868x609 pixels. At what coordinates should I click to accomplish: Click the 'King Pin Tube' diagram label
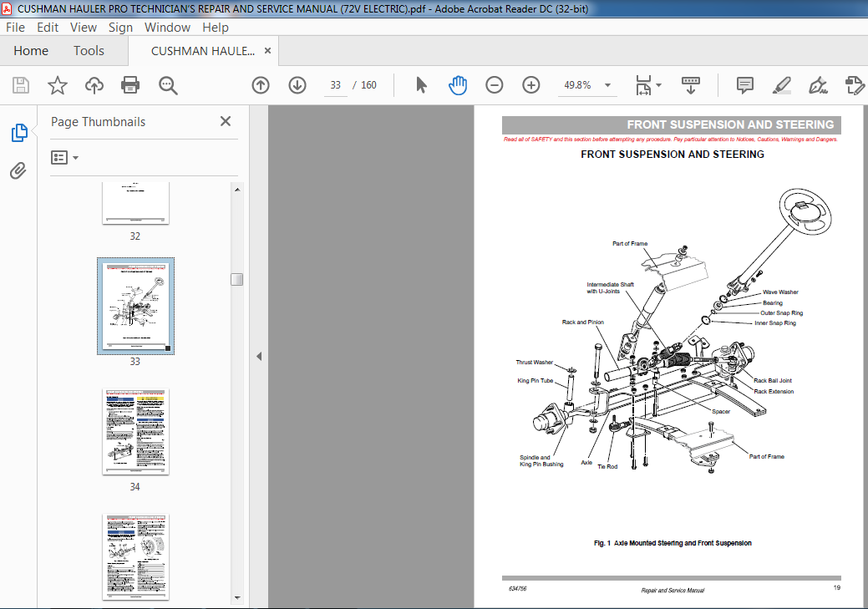(x=536, y=380)
